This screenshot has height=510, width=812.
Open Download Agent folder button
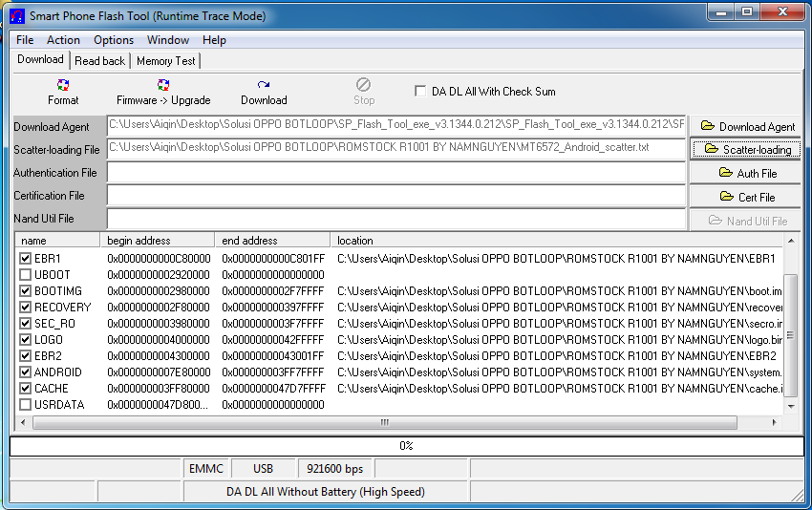pos(747,126)
